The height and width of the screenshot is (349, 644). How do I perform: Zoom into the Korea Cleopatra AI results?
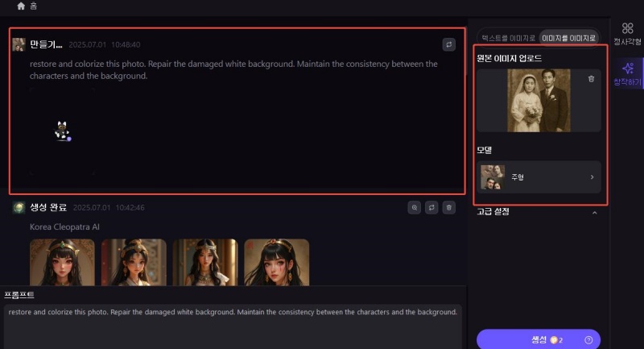(x=415, y=207)
